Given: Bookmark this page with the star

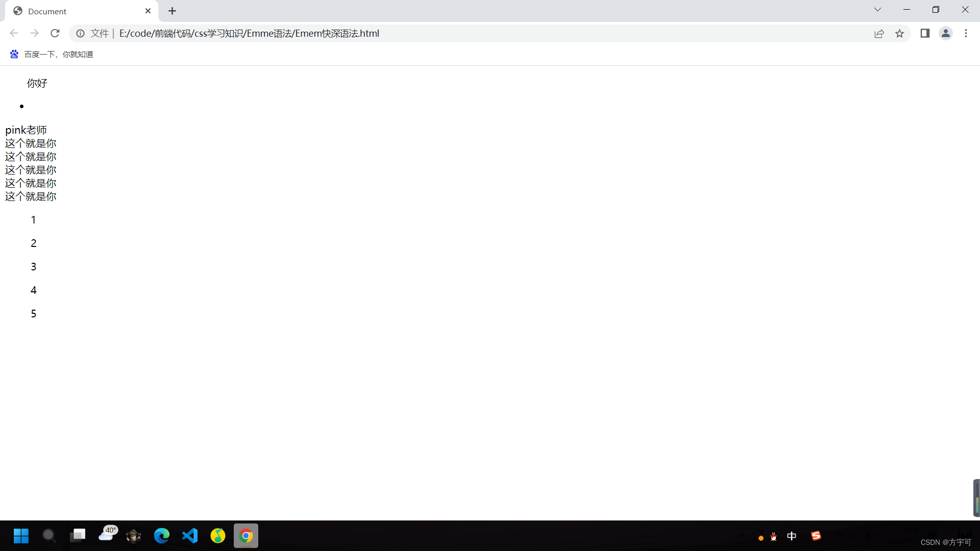Looking at the screenshot, I should [899, 33].
